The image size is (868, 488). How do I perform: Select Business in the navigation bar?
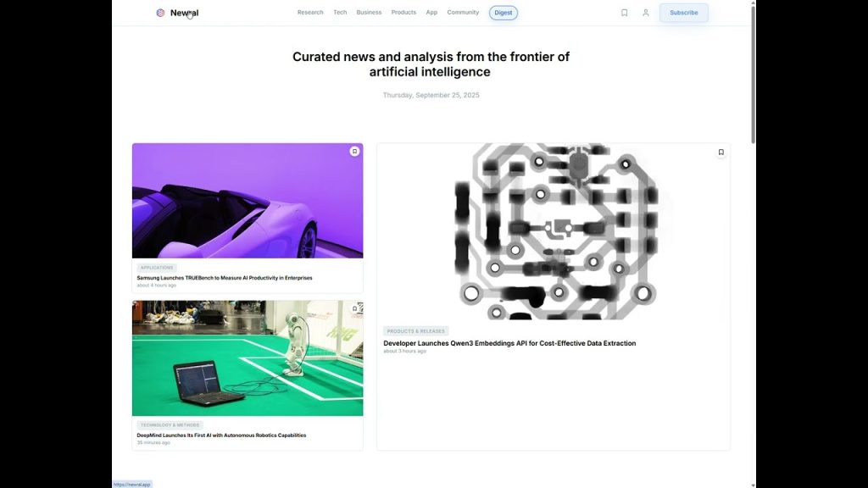(369, 13)
